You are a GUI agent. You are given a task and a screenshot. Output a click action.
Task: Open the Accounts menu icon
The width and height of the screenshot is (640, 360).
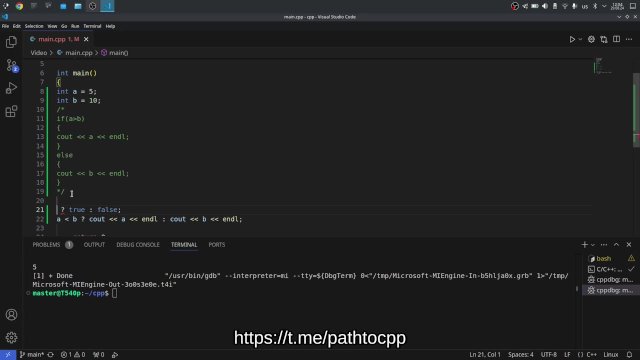[x=11, y=315]
